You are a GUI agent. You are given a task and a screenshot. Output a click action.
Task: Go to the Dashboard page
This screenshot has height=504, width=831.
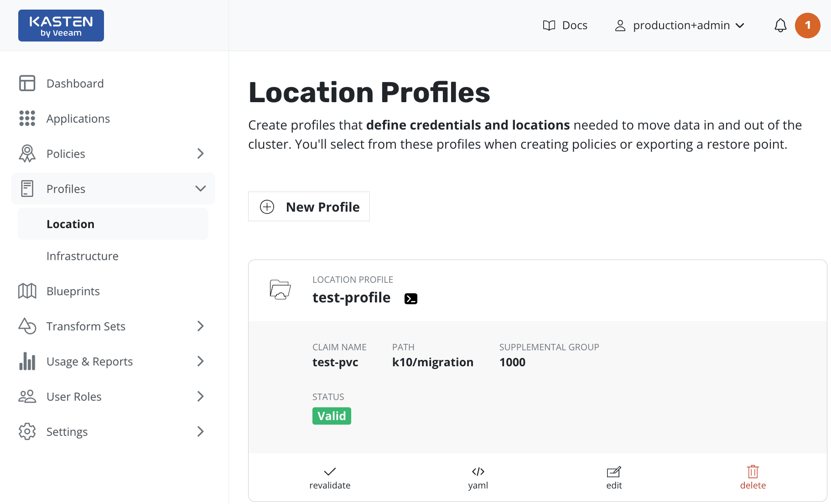pos(75,83)
